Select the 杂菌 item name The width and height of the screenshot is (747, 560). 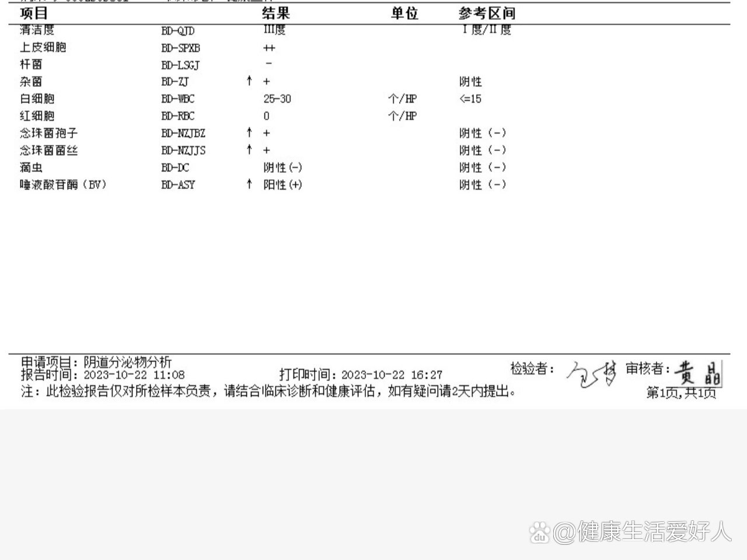pyautogui.click(x=31, y=82)
